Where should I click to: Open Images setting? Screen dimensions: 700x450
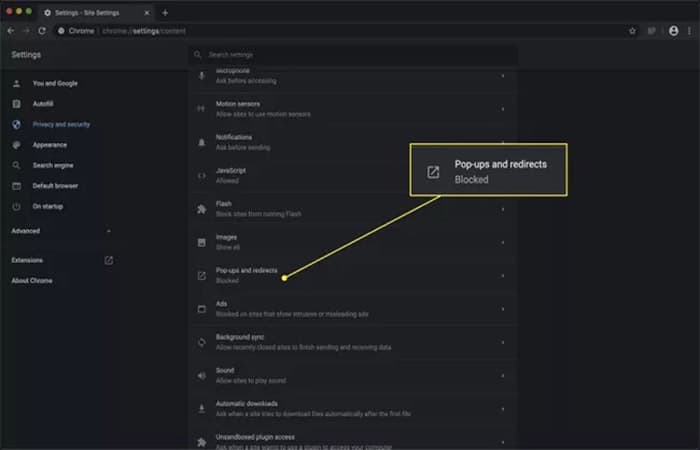point(353,242)
